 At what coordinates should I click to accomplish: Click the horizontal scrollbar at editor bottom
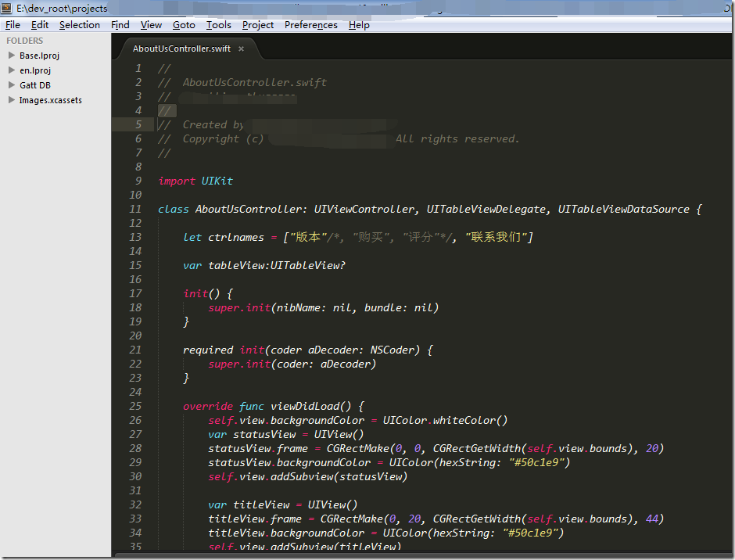[x=422, y=556]
